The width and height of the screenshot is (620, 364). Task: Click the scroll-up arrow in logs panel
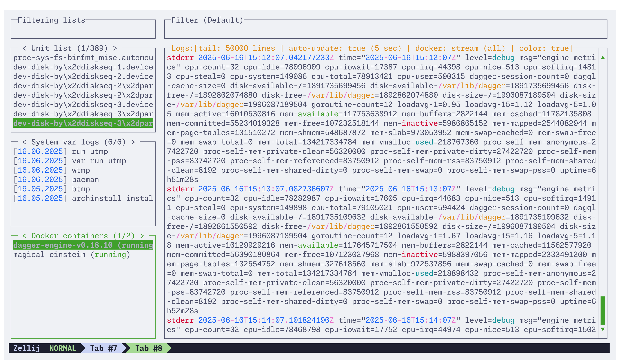(x=602, y=57)
